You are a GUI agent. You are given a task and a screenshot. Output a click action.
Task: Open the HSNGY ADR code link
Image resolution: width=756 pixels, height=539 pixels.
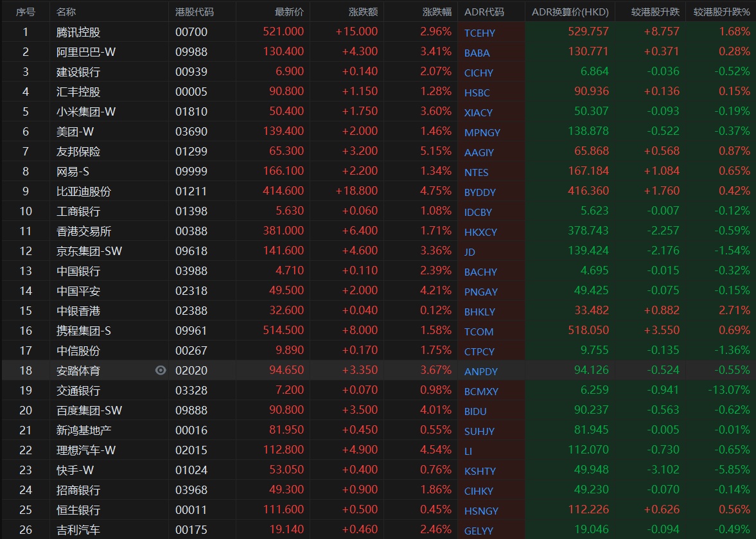coord(481,511)
